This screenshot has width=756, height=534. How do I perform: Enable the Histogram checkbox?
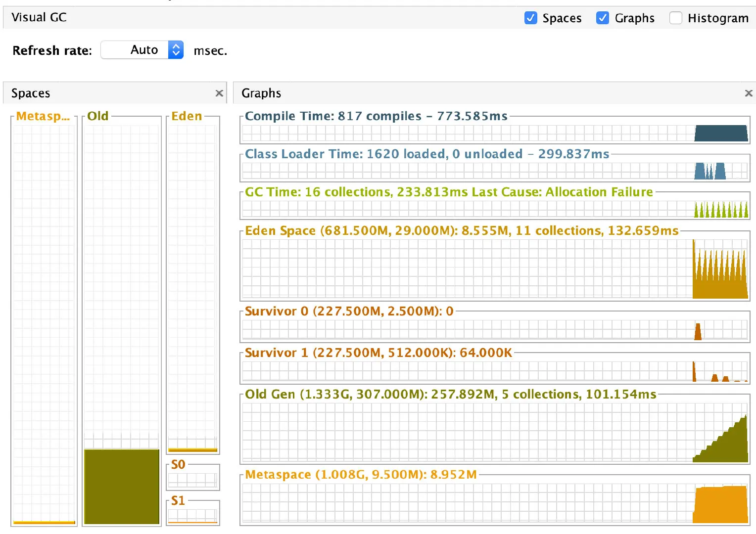tap(675, 18)
